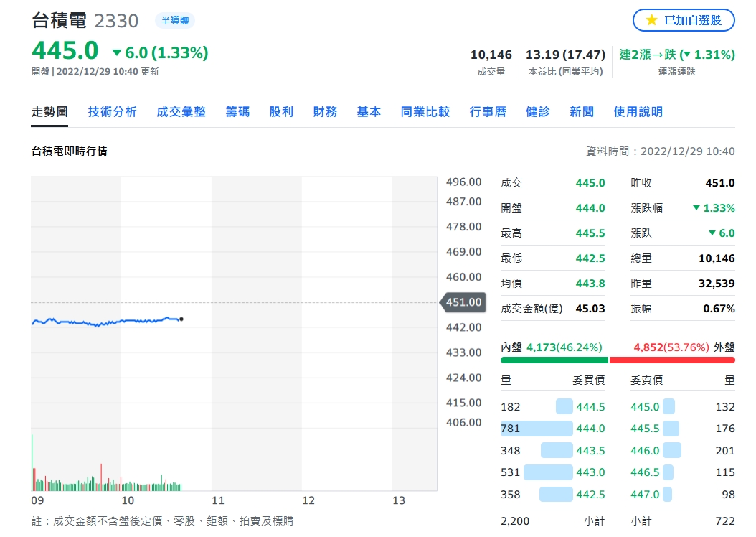756x537 pixels.
Task: Click the 均價 value 443.8
Action: pyautogui.click(x=590, y=283)
